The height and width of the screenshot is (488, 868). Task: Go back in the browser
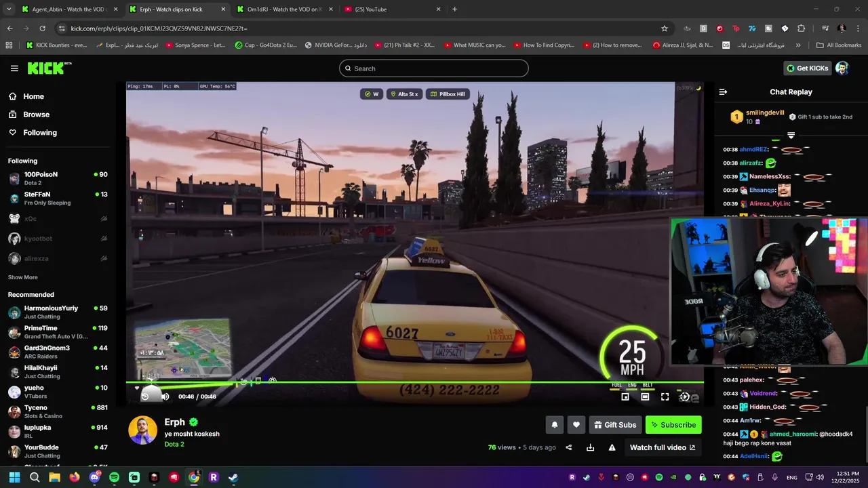(x=9, y=28)
